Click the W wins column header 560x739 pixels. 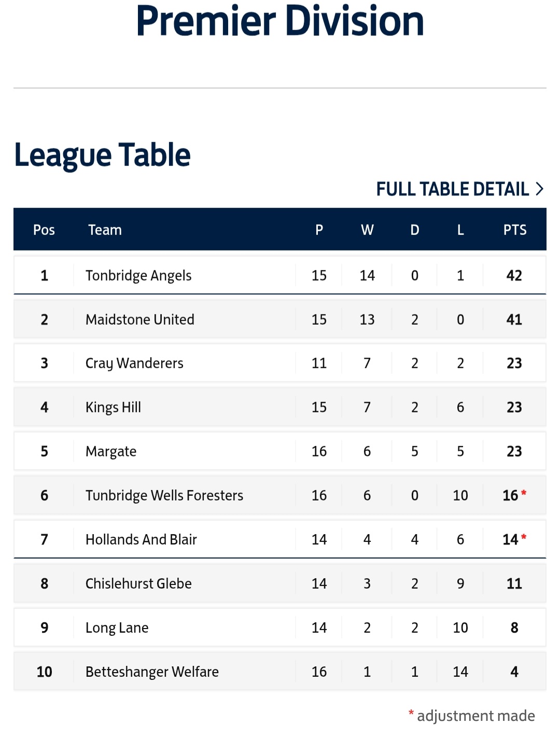tap(367, 230)
